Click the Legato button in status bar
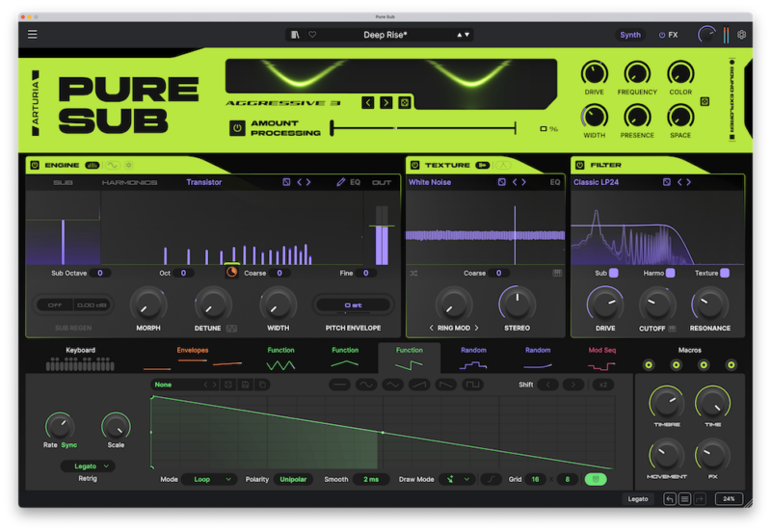The width and height of the screenshot is (771, 532). 638,499
